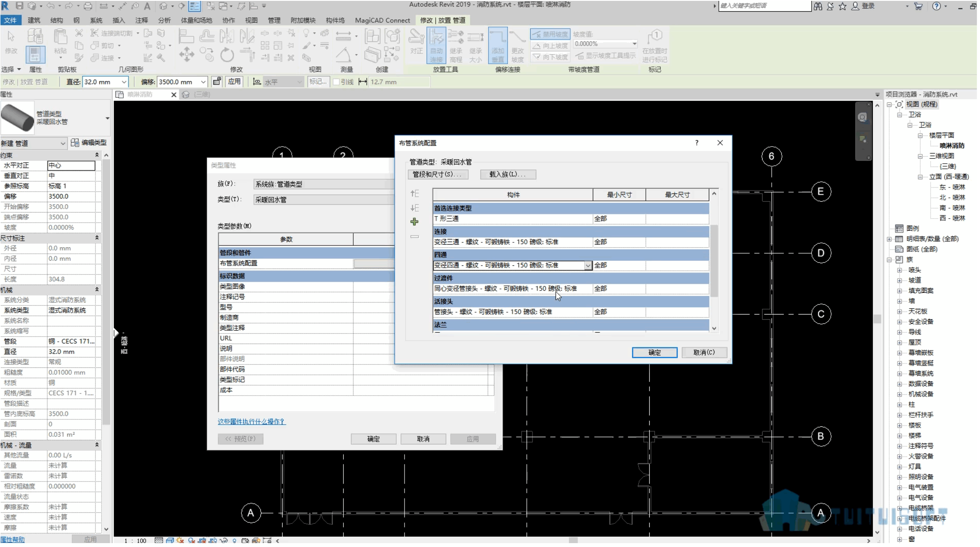
Task: Toggle 禁用坡度 slope option
Action: click(550, 34)
